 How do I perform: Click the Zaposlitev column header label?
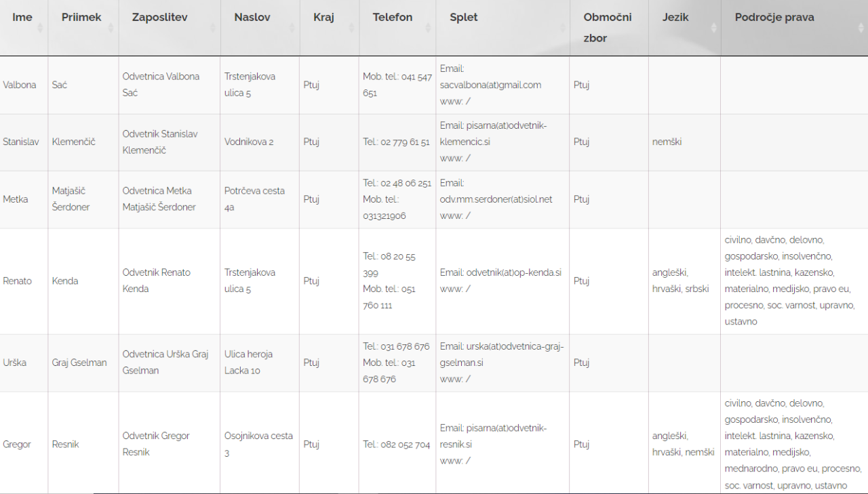[x=159, y=18]
